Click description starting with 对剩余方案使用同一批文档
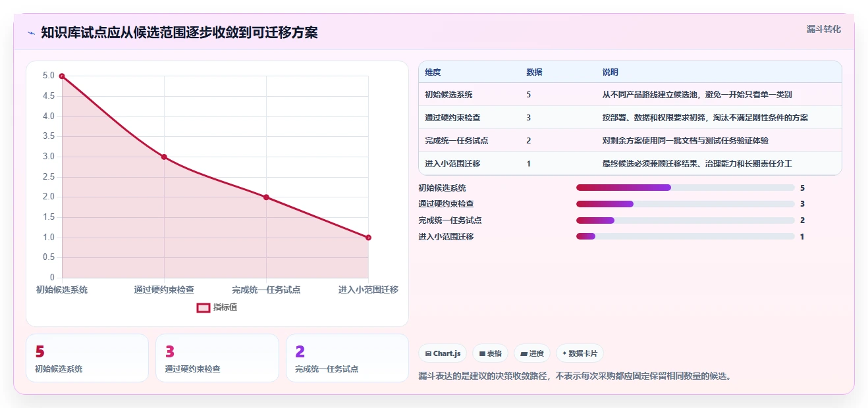 [x=685, y=141]
